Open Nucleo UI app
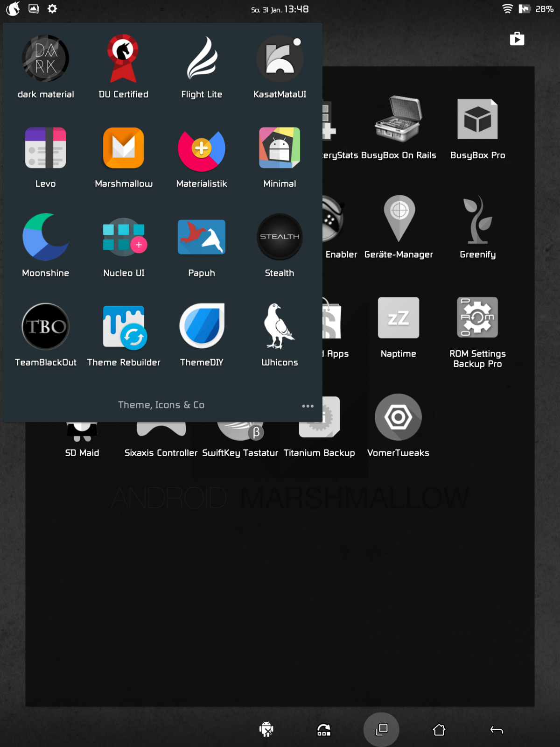 coord(123,237)
